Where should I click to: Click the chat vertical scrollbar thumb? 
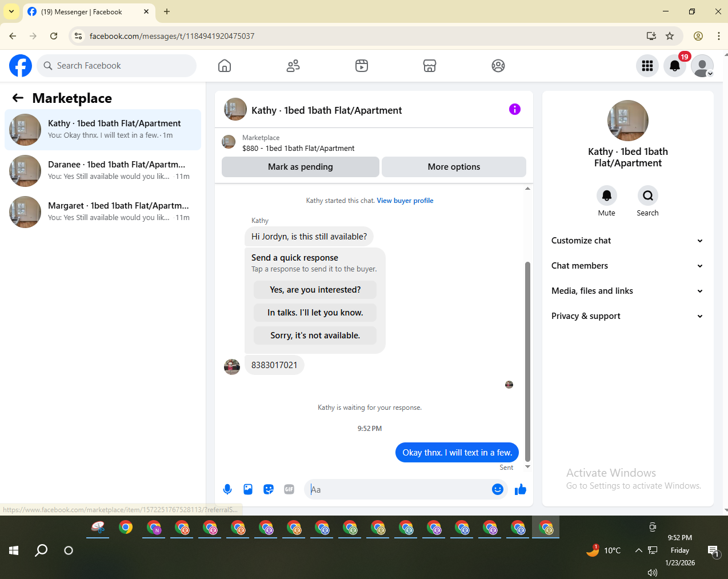click(x=527, y=361)
